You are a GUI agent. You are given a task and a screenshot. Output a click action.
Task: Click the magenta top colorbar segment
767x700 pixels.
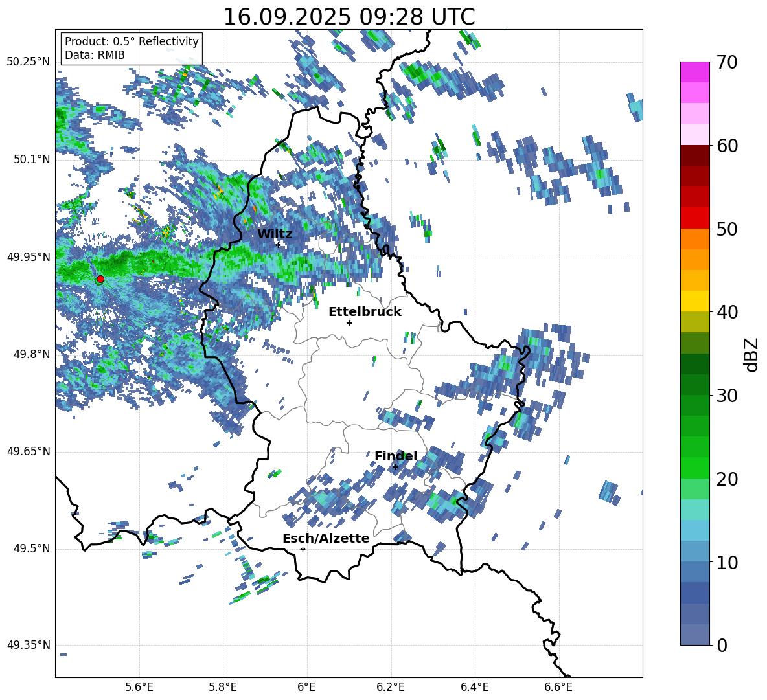(694, 73)
